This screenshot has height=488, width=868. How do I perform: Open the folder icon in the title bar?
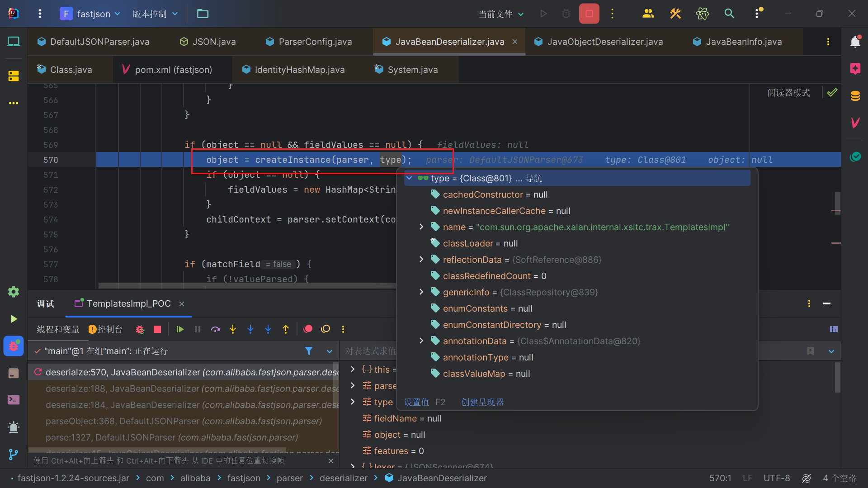coord(203,14)
